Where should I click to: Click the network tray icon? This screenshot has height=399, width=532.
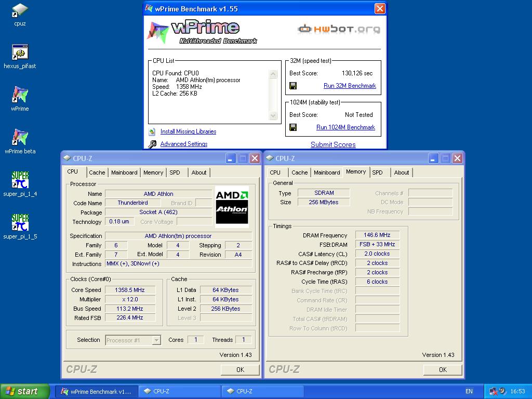[x=494, y=391]
